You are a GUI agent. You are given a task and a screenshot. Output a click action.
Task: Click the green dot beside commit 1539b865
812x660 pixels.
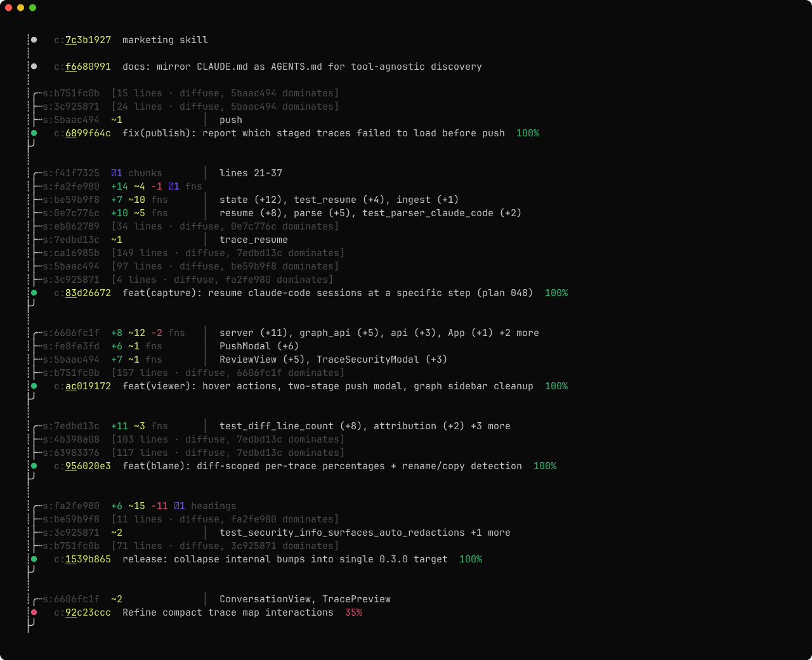tap(34, 559)
